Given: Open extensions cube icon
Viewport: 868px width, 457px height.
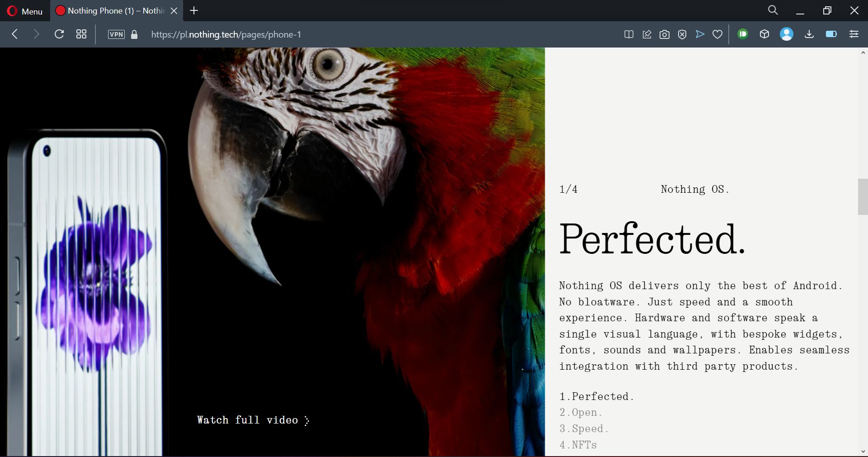Looking at the screenshot, I should pyautogui.click(x=764, y=34).
